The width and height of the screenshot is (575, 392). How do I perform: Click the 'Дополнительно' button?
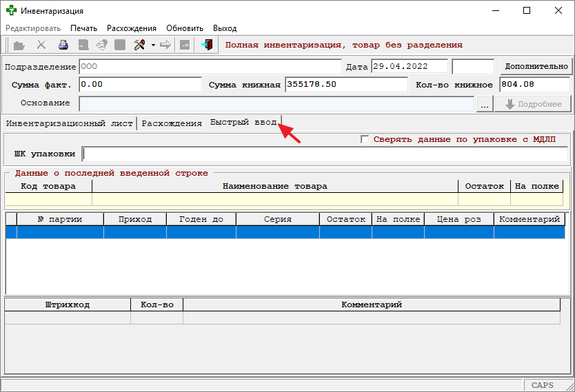[536, 67]
